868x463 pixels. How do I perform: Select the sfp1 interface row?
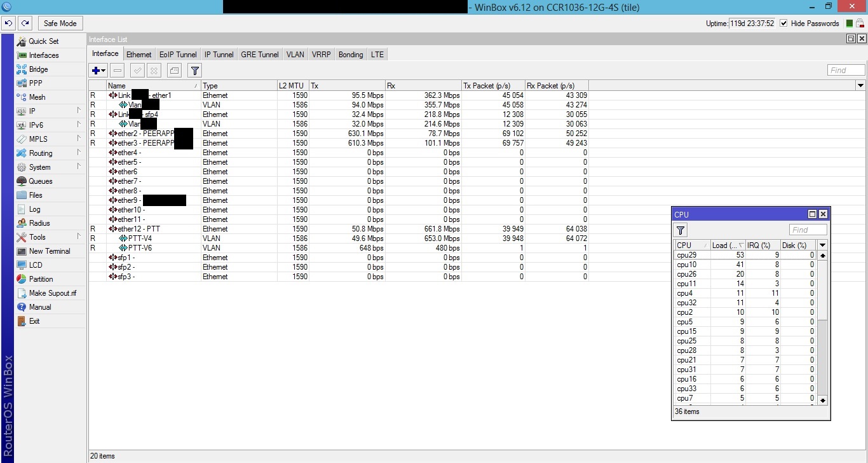[339, 258]
